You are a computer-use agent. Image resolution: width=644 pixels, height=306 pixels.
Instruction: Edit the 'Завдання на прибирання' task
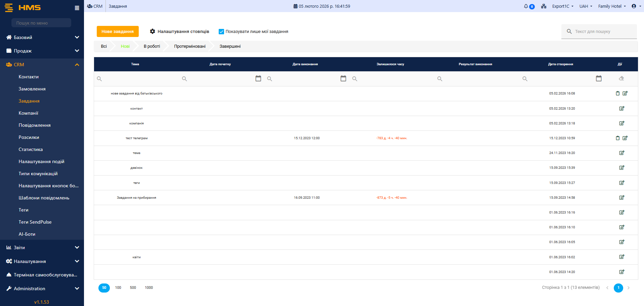[621, 198]
